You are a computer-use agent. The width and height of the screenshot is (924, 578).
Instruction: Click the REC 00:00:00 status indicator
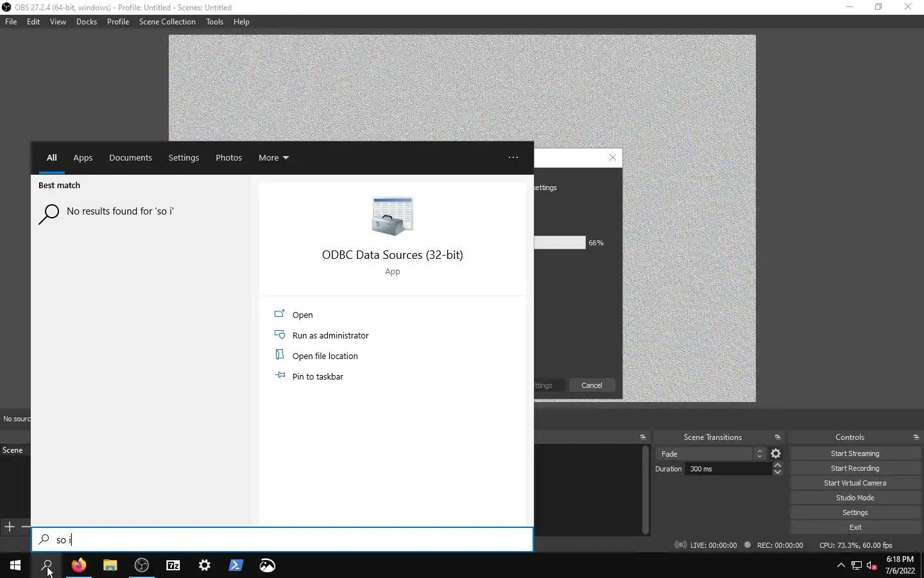(x=773, y=545)
